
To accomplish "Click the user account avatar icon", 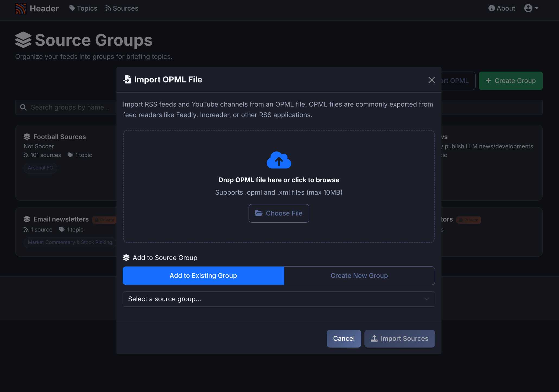I will [528, 8].
